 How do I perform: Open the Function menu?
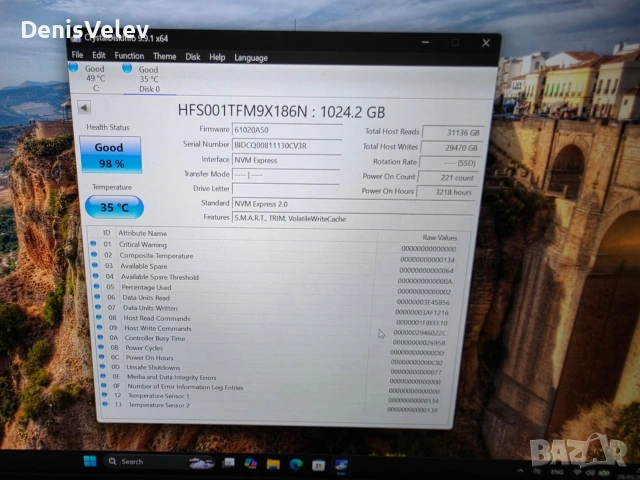point(129,56)
